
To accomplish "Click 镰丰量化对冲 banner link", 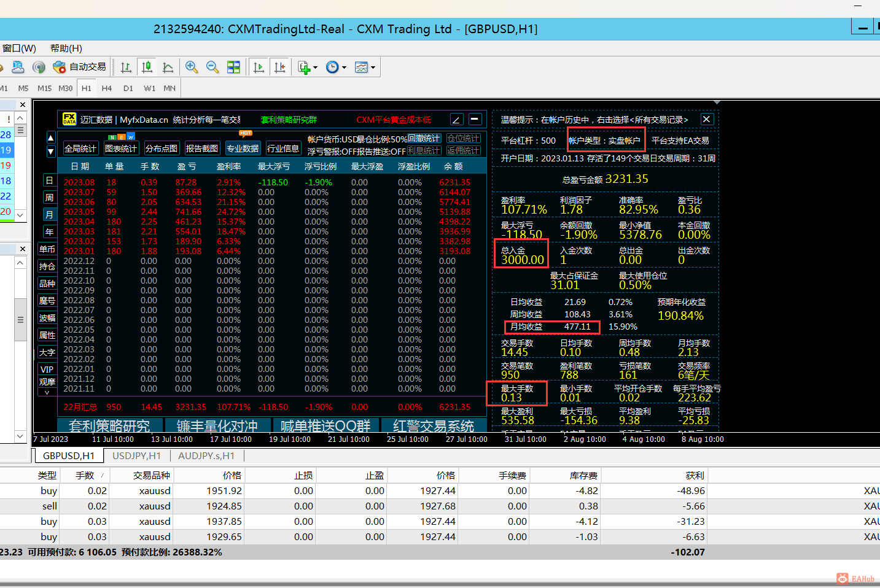I will point(217,425).
